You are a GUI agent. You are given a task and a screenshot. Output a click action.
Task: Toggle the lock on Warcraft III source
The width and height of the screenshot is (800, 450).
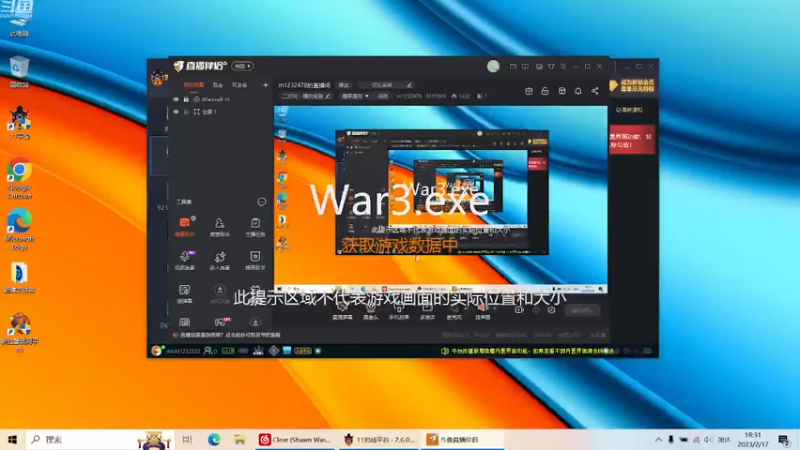[186, 99]
